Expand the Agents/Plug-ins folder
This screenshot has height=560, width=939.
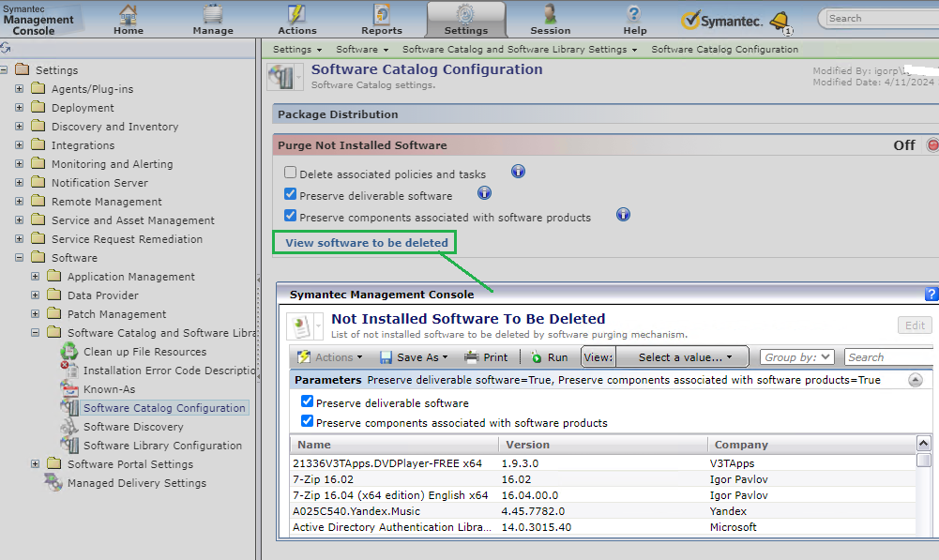pos(19,88)
